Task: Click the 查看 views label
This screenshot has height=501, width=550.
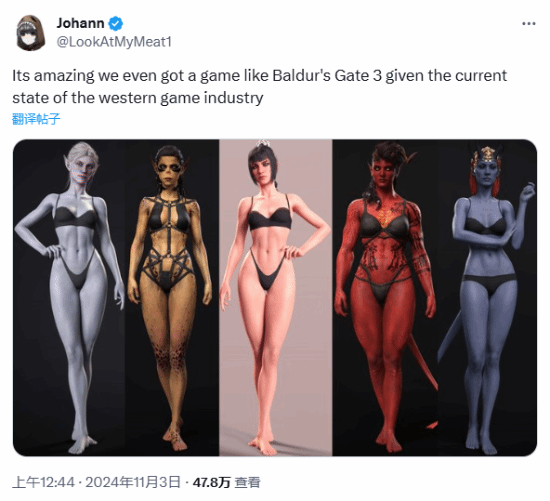Action: tap(247, 482)
